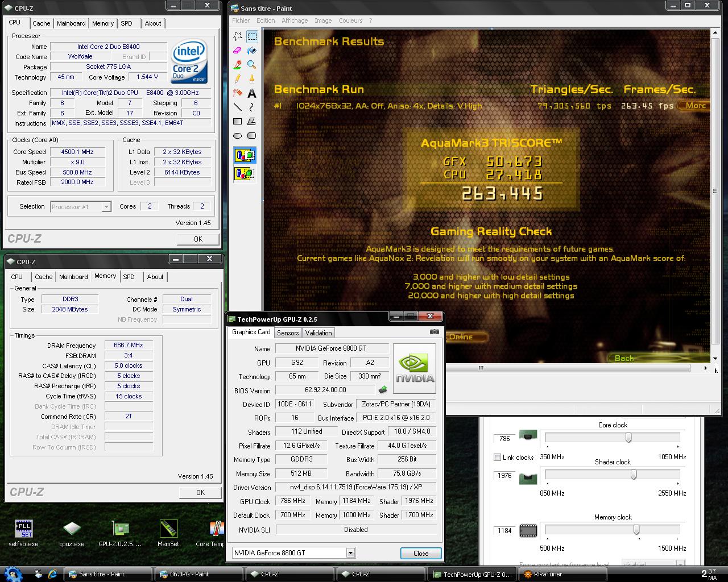Switch to Sensors tab in GPU-Z
728x582 pixels.
(288, 333)
